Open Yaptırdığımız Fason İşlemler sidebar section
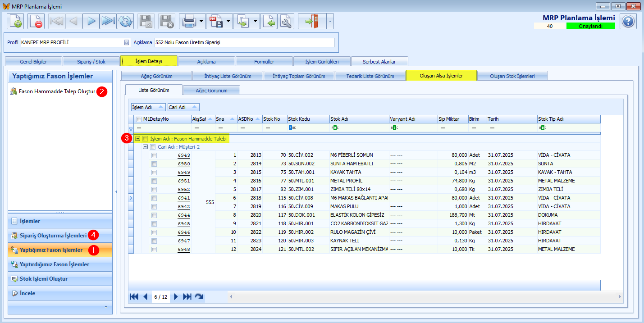Viewport: 644px width, 323px height. tap(60, 264)
